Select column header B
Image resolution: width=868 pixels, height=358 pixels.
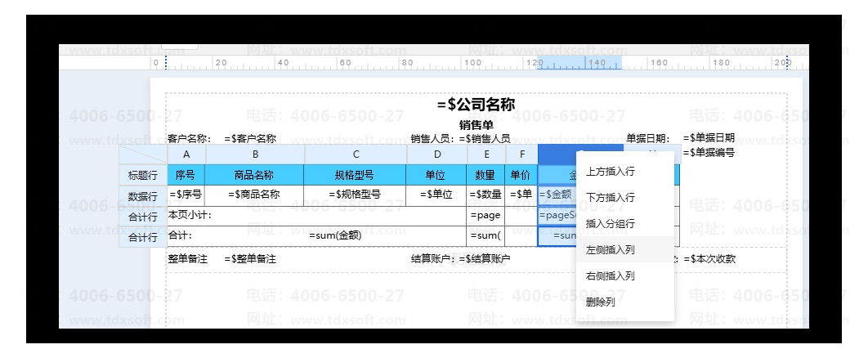pos(255,154)
